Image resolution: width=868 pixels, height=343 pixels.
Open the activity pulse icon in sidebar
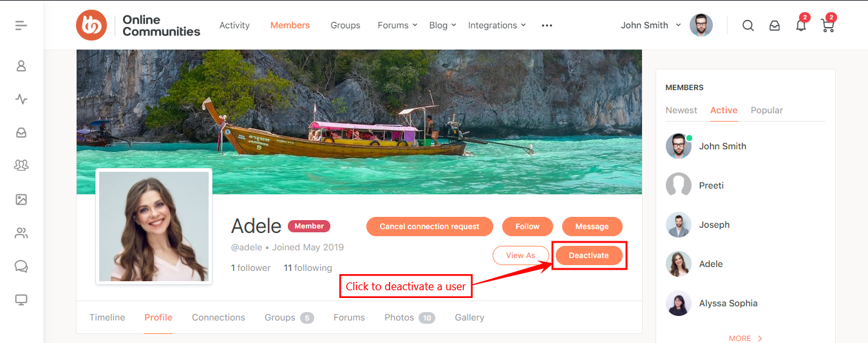21,99
